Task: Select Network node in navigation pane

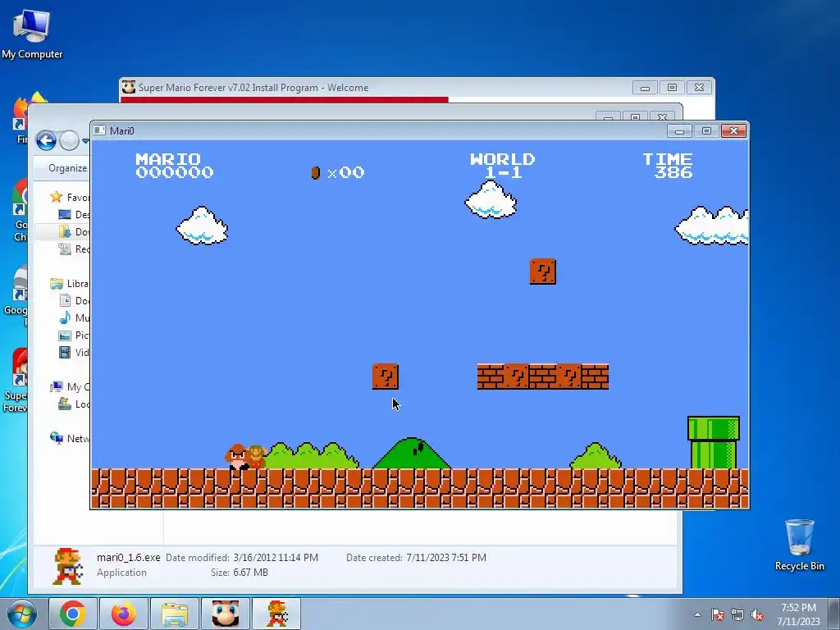Action: coord(69,438)
